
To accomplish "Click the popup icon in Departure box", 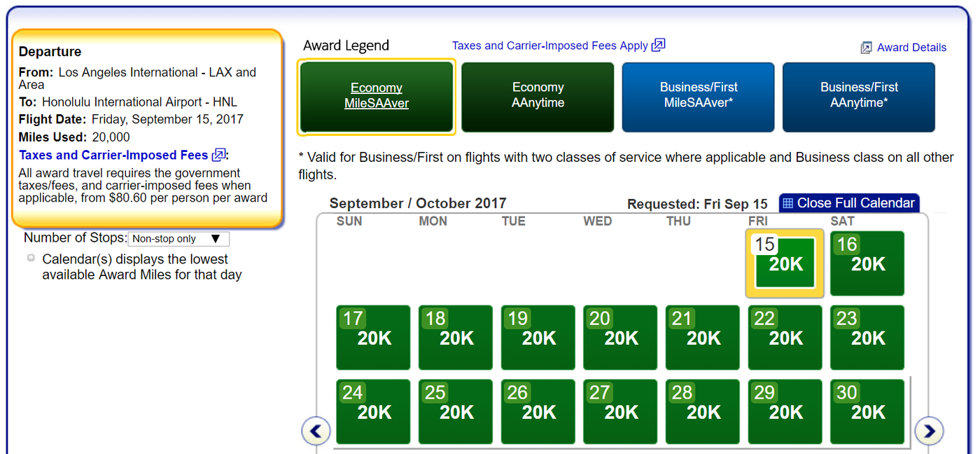I will 219,155.
